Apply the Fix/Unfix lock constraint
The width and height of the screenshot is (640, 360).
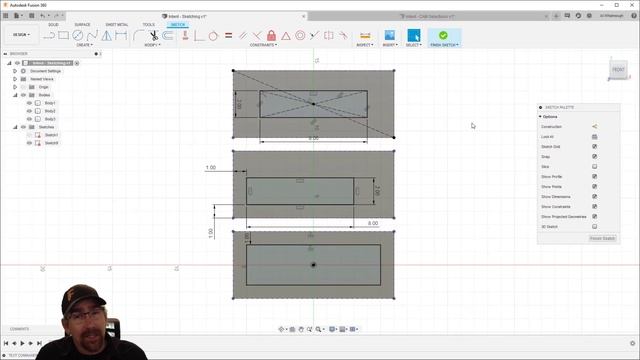coord(271,36)
